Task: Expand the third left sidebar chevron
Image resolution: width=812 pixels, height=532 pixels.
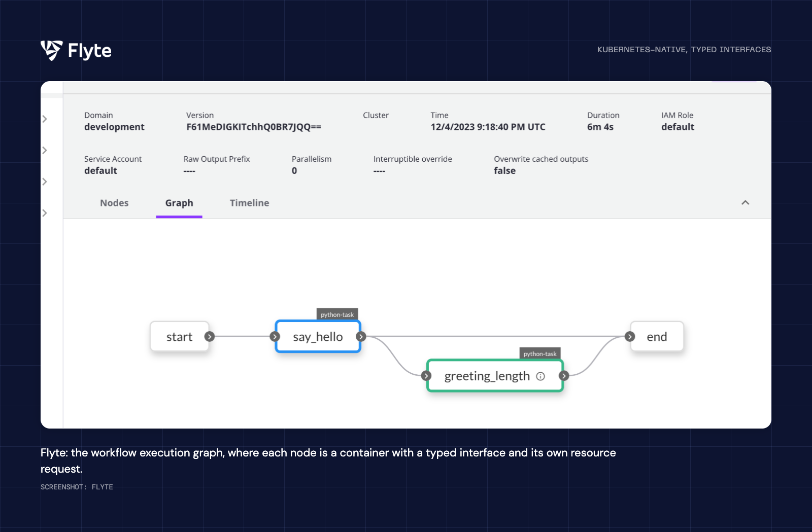Action: pos(45,182)
